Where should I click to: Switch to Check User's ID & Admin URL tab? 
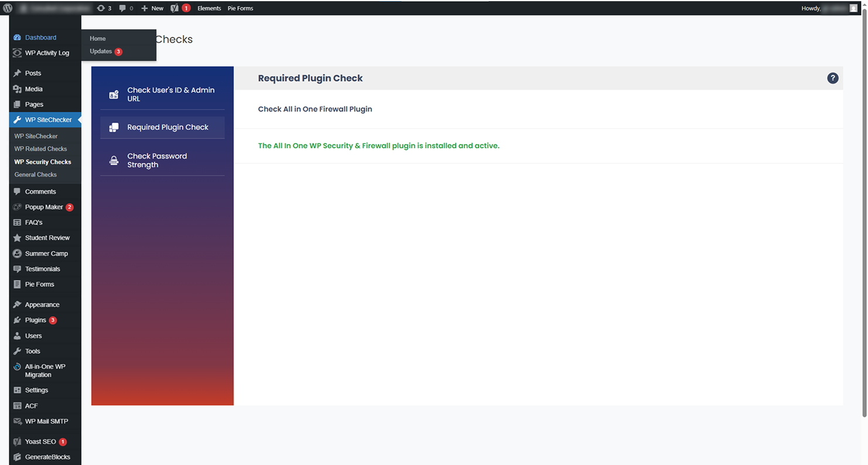pos(162,94)
